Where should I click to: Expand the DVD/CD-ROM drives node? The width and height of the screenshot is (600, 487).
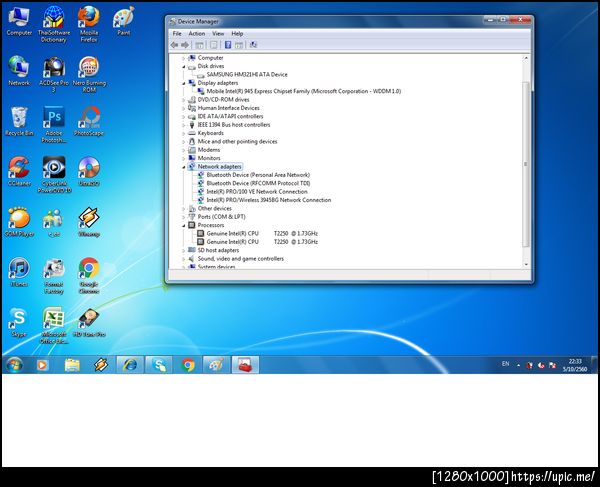point(183,100)
